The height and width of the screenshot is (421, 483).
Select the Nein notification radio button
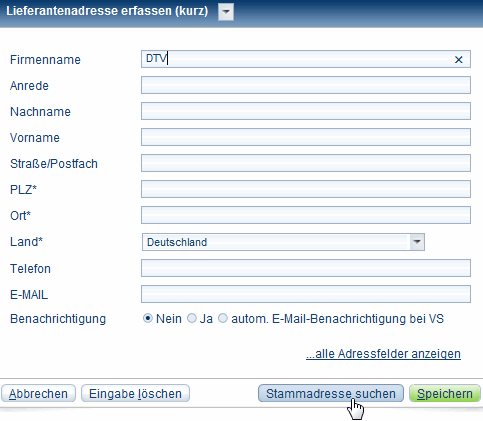pyautogui.click(x=147, y=318)
